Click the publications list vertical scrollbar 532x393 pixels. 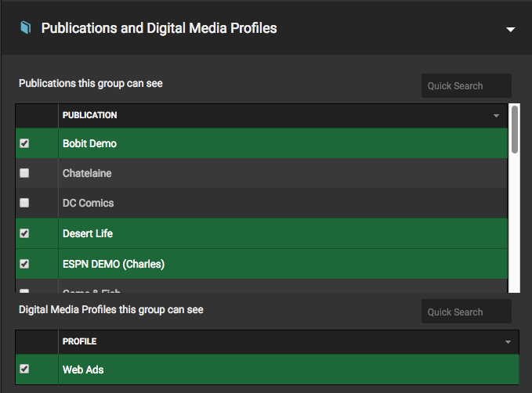click(515, 129)
